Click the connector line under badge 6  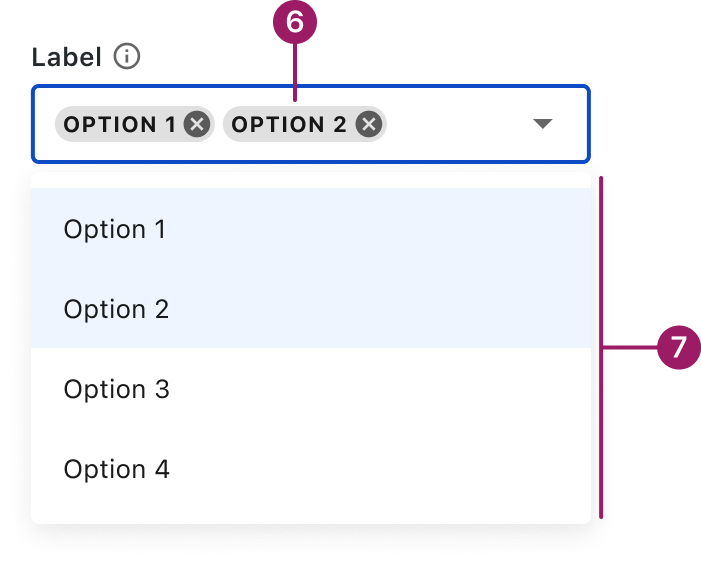[x=294, y=70]
